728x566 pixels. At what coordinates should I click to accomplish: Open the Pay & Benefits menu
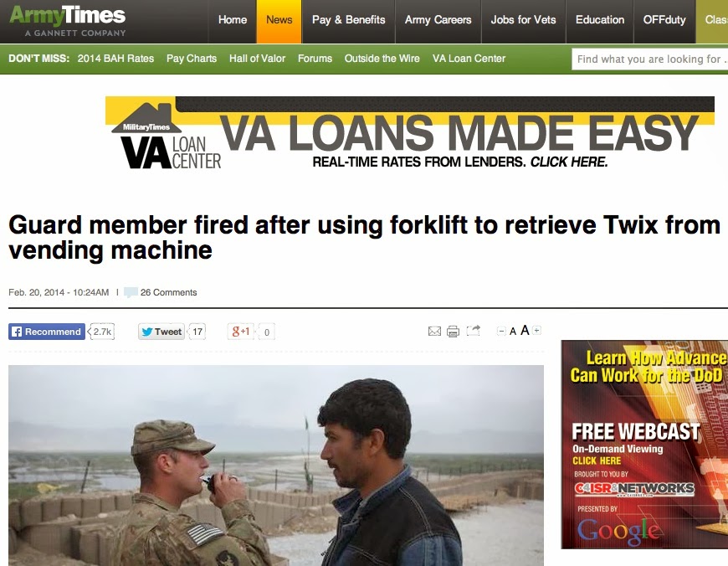pyautogui.click(x=349, y=20)
